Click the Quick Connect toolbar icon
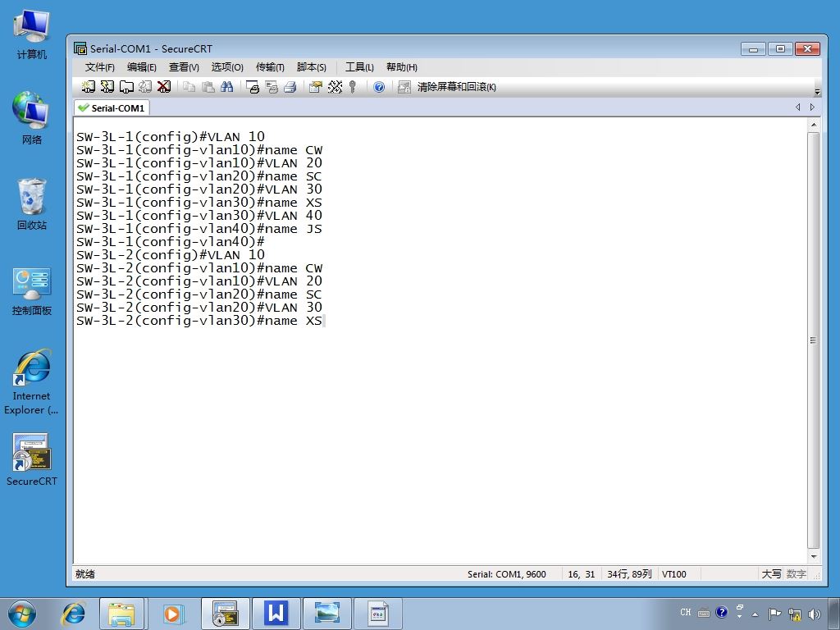Viewport: 840px width, 630px height. pyautogui.click(x=107, y=87)
